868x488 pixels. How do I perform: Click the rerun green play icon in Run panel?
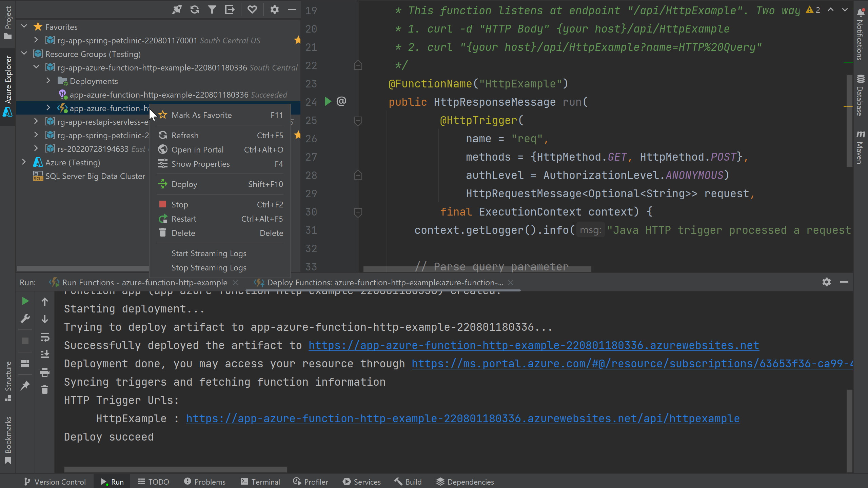25,301
